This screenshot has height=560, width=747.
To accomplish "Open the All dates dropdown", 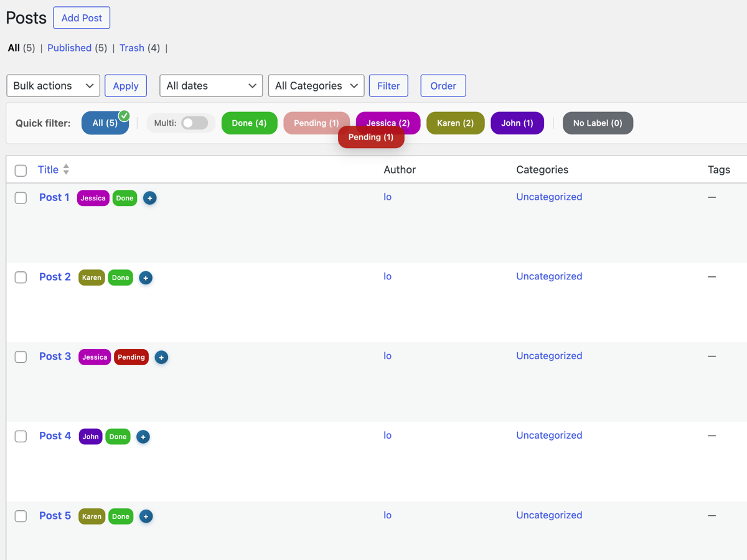I will pyautogui.click(x=211, y=85).
